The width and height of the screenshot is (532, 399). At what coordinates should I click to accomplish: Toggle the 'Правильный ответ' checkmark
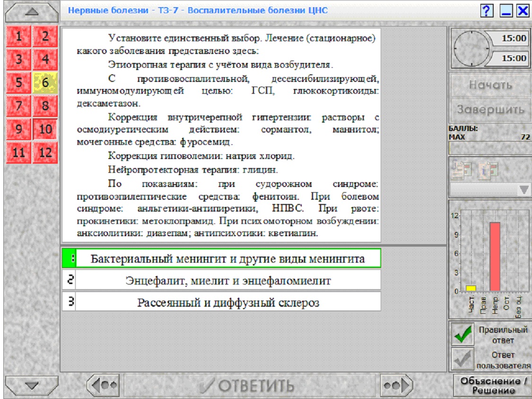(462, 334)
